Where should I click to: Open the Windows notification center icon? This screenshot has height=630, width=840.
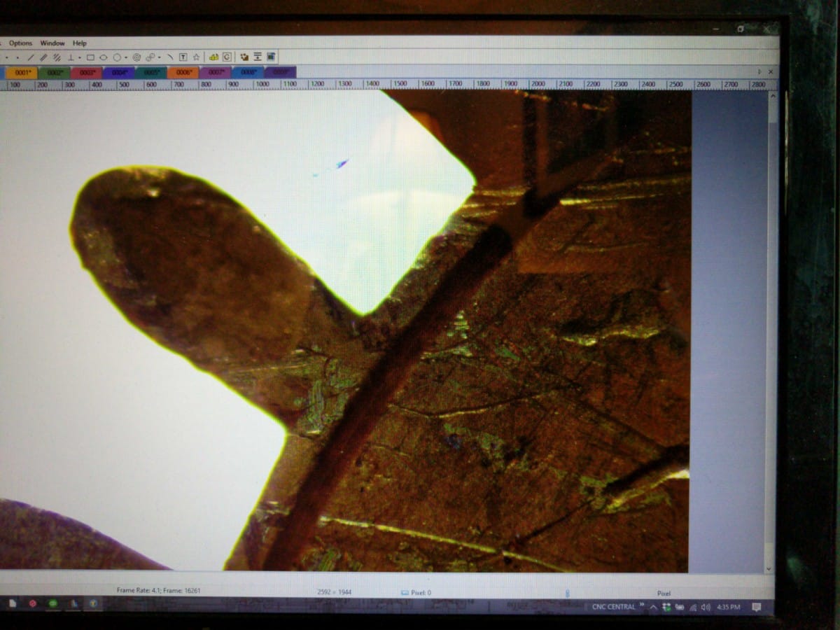757,607
